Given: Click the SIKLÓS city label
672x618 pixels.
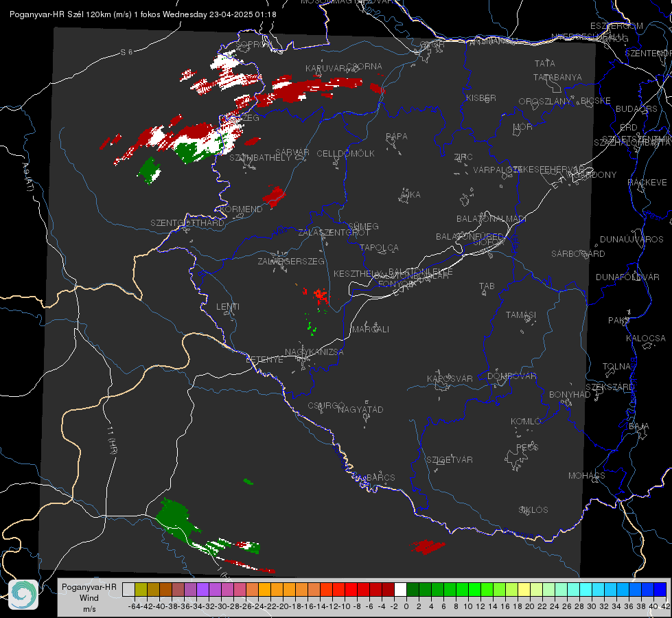Looking at the screenshot, I should 533,510.
